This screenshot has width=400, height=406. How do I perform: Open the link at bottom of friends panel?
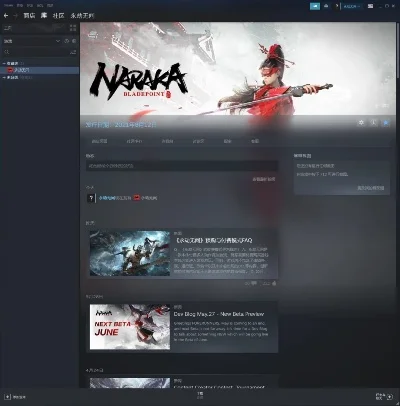click(x=371, y=188)
